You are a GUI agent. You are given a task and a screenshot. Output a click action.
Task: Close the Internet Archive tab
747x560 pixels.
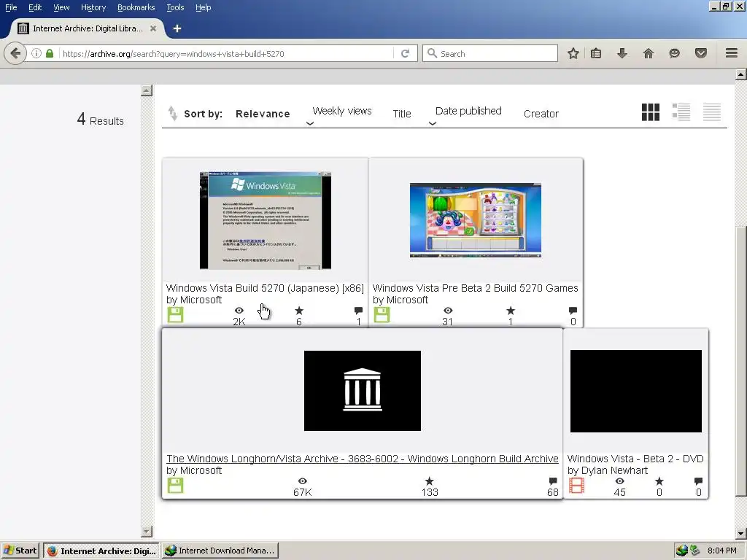(x=153, y=28)
